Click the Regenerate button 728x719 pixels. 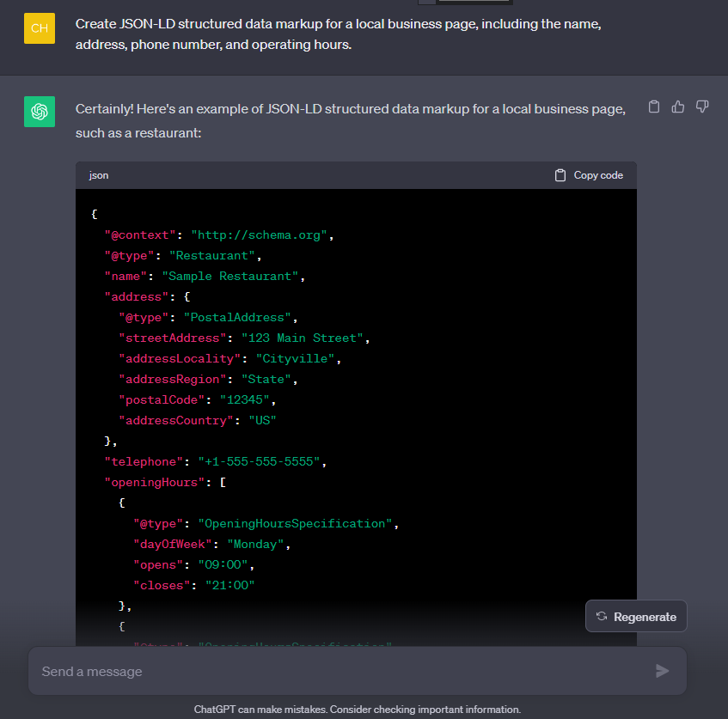[636, 617]
